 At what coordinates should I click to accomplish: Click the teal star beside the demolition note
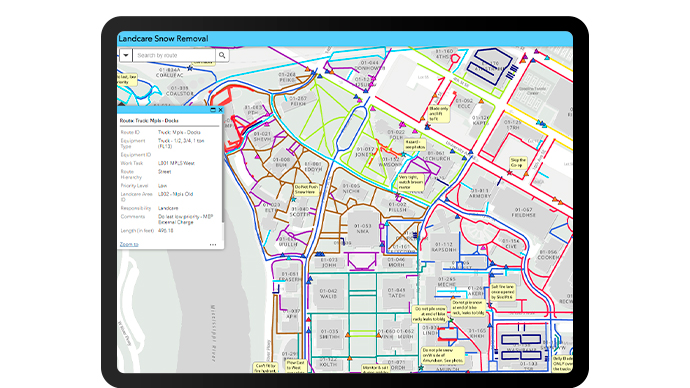coord(421,368)
